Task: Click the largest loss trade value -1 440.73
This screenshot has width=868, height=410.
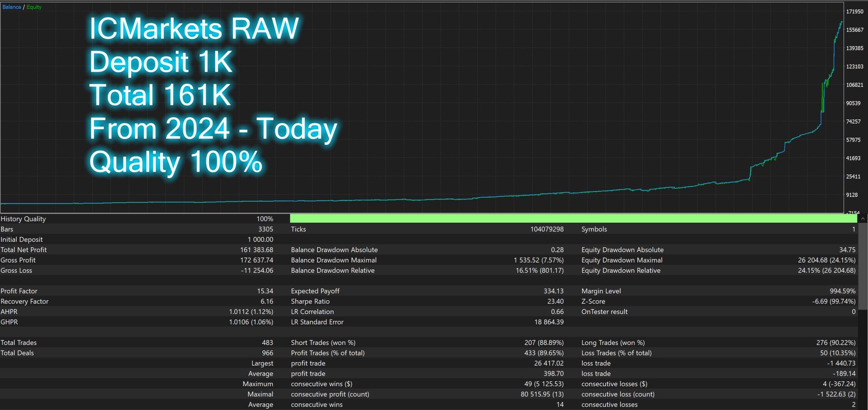Action: click(x=841, y=363)
